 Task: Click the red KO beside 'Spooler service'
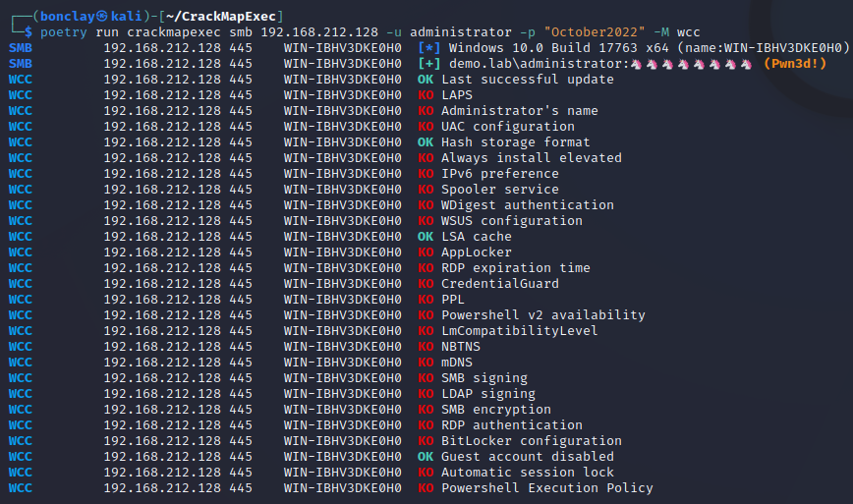click(x=426, y=190)
